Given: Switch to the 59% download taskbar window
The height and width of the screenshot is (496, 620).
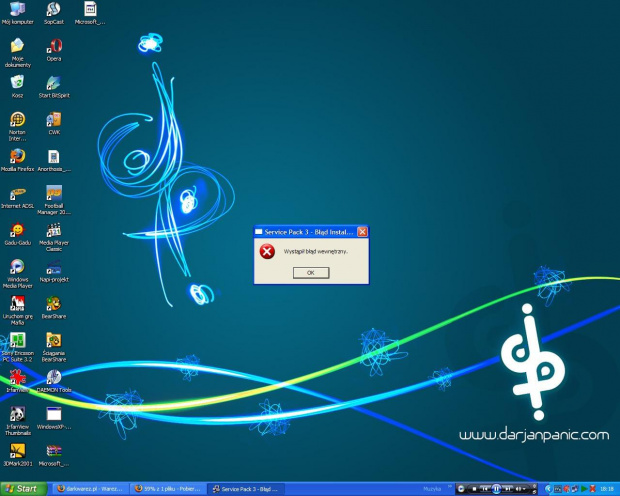Looking at the screenshot, I should pos(167,489).
